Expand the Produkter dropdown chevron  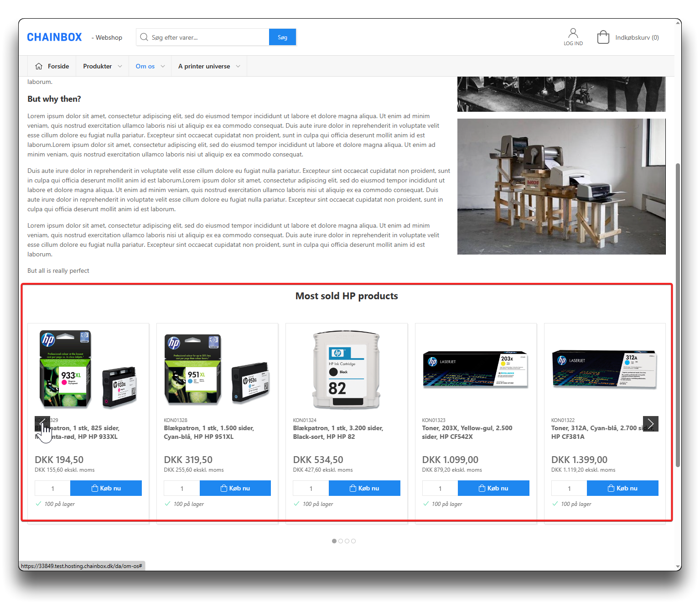coord(120,66)
